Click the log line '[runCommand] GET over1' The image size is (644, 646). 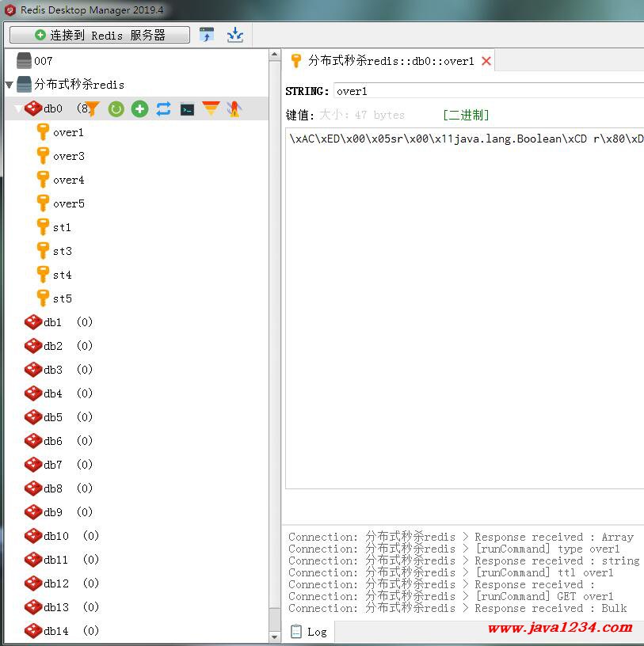coord(544,596)
